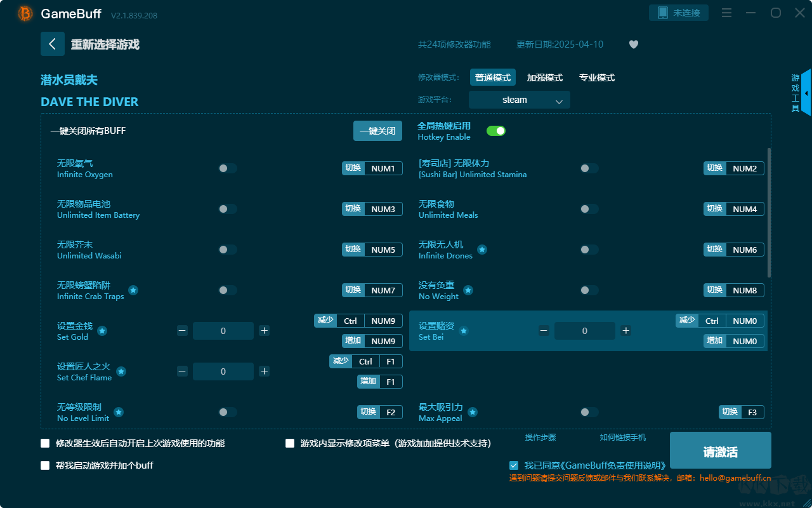
Task: Click the star badge next to 无等级限制
Action: tap(119, 412)
